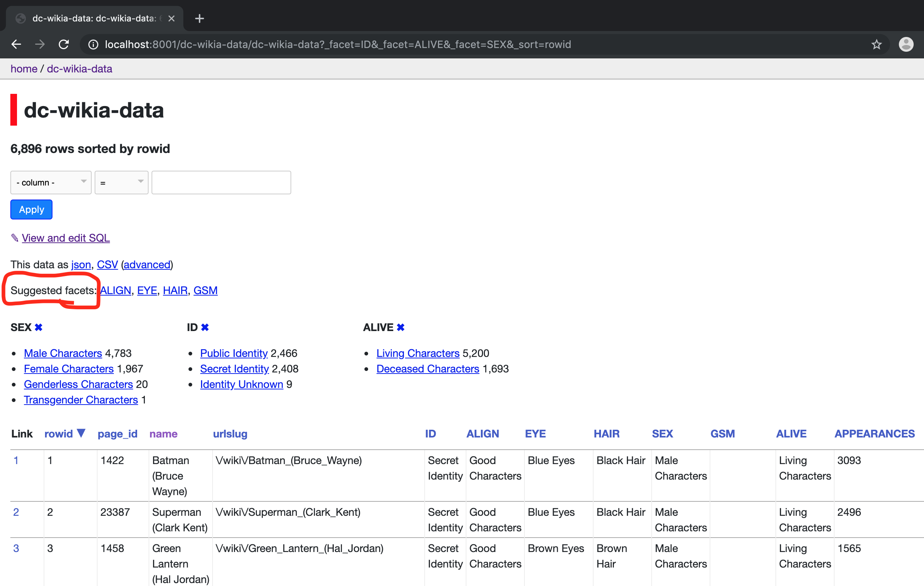Filter by Genderless Characters
Viewport: 924px width, 586px height.
(x=78, y=384)
